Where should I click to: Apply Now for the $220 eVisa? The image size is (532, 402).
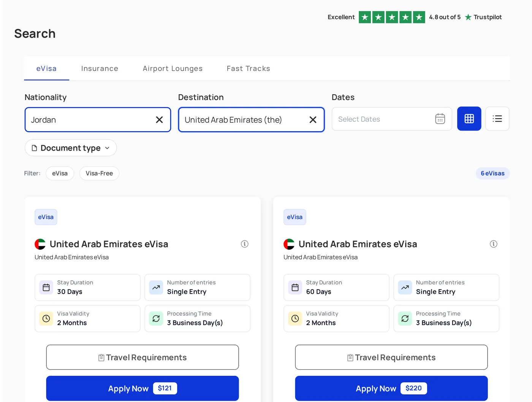pos(391,388)
